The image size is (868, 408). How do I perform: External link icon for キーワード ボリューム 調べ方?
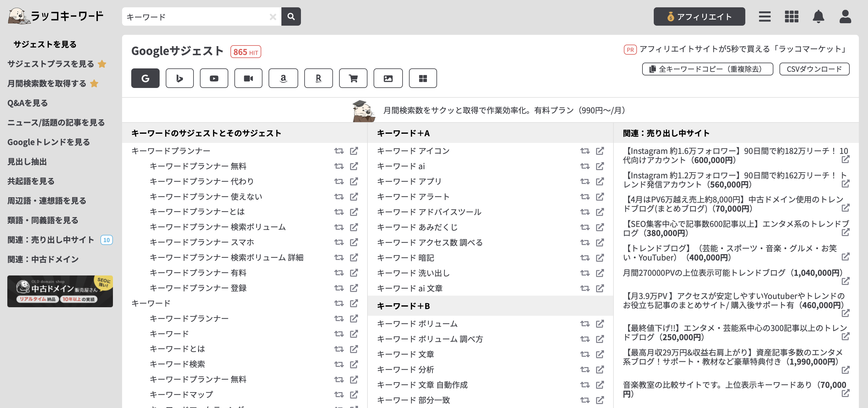tap(600, 339)
